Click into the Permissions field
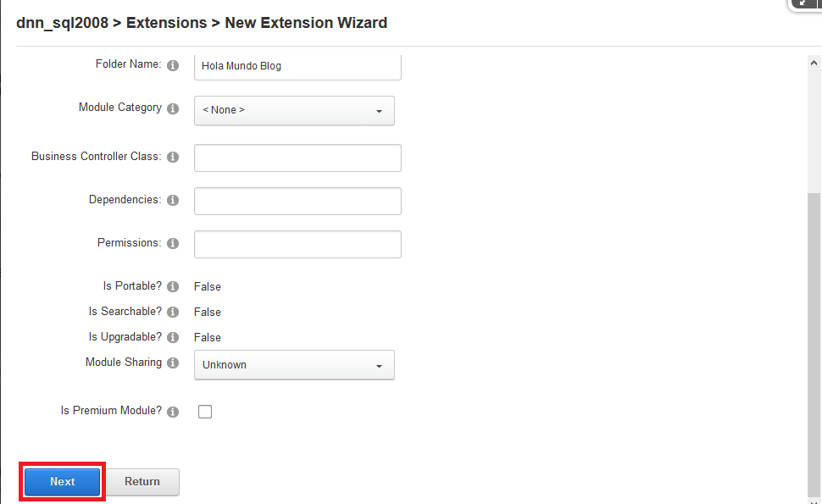The height and width of the screenshot is (504, 822). click(297, 244)
